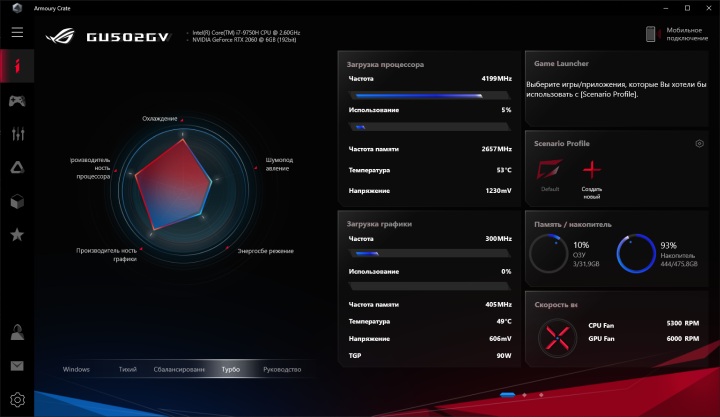Screen dimensions: 720x417
Task: Select the Тихий mode
Action: (128, 369)
